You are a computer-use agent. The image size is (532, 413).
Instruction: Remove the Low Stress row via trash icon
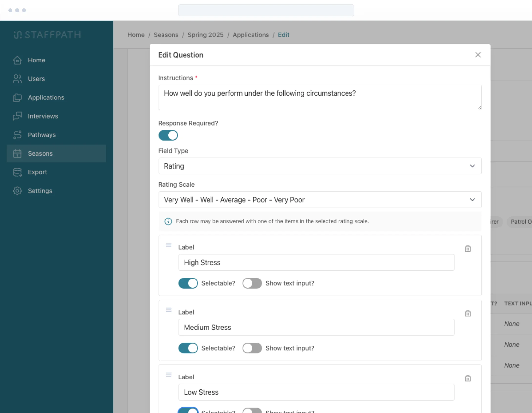(468, 378)
